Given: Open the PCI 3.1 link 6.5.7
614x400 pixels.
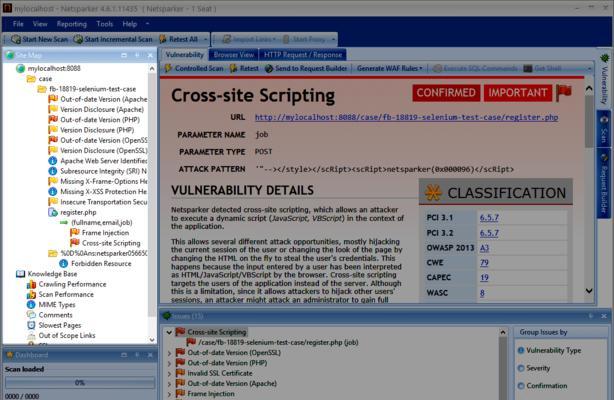Looking at the screenshot, I should [489, 217].
